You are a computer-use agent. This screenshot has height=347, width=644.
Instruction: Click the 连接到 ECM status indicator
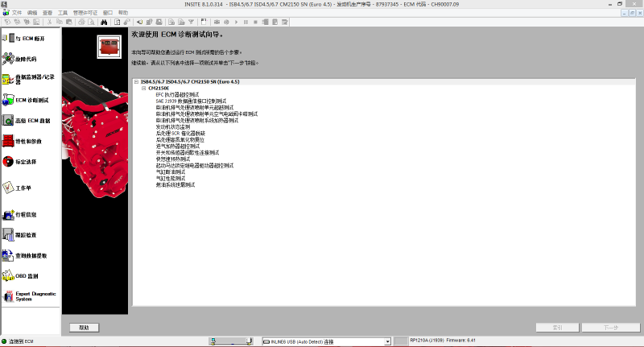[x=18, y=341]
